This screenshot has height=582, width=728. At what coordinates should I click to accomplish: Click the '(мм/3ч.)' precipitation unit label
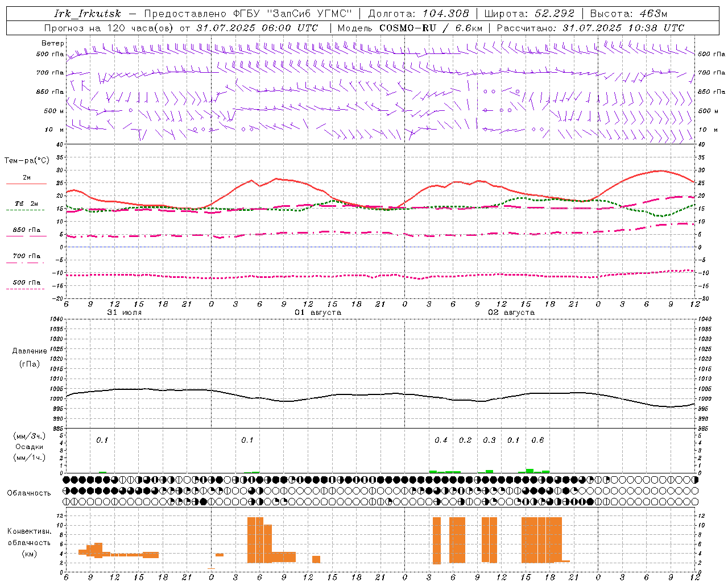[x=30, y=436]
